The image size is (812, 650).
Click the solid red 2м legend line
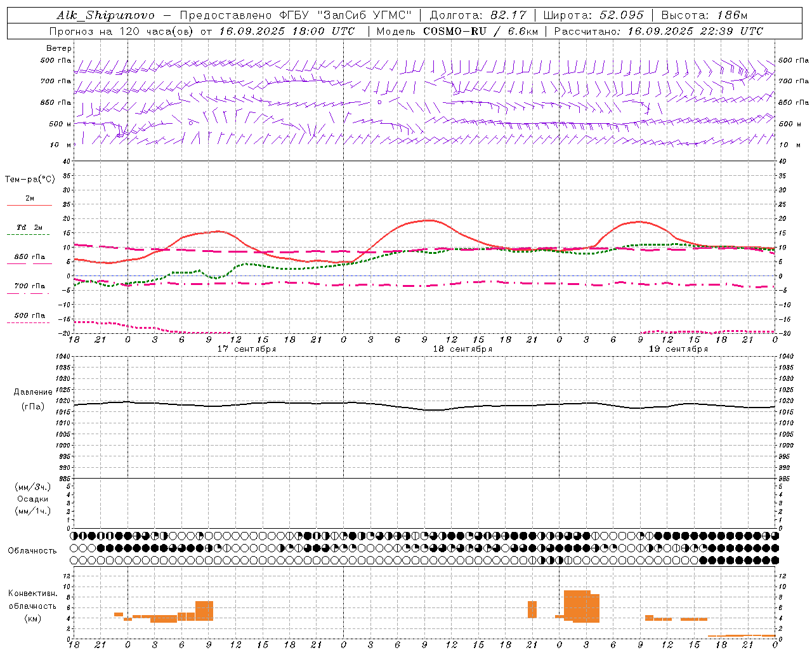pyautogui.click(x=29, y=205)
